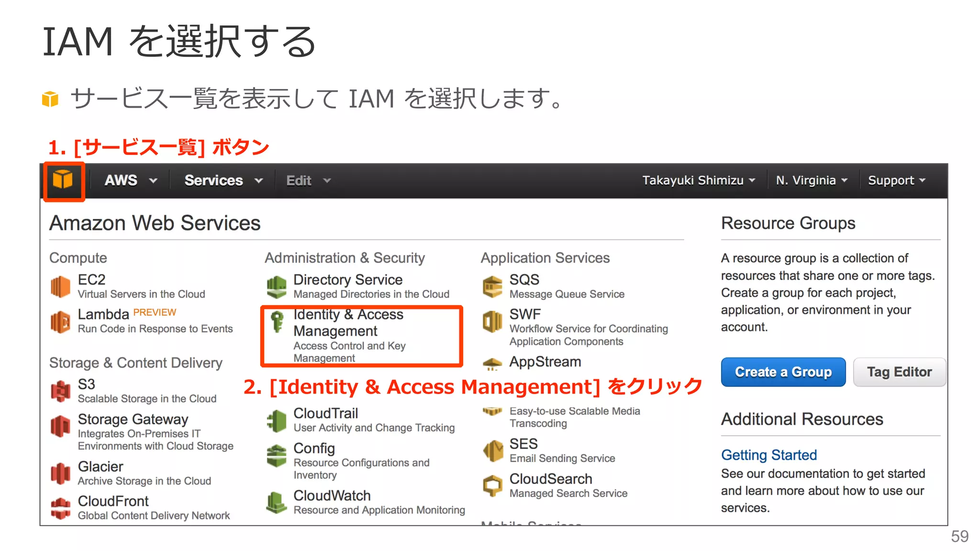Viewport: 980px width, 551px height.
Task: Open the Config service icon
Action: [277, 455]
